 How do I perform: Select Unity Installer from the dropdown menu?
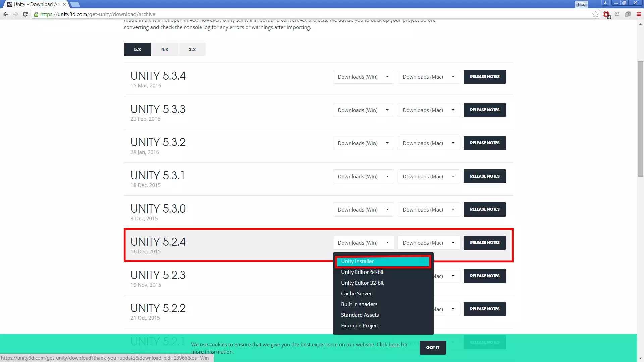[382, 261]
